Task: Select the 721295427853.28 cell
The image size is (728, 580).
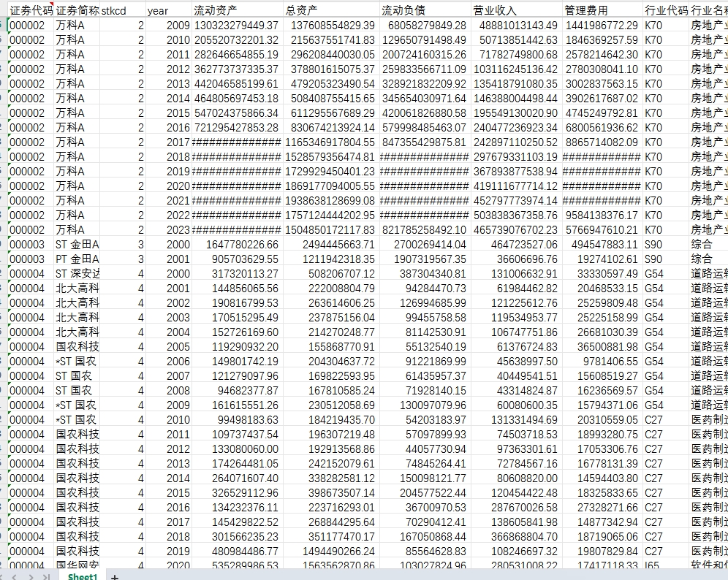Action: (x=238, y=128)
